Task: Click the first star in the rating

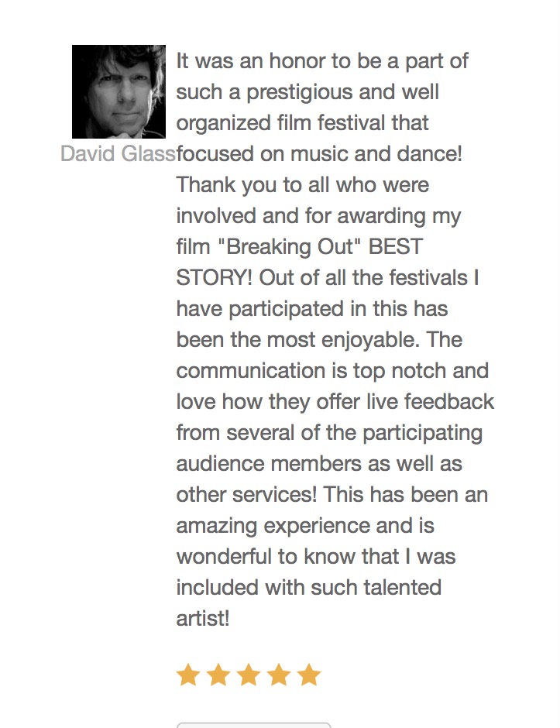Action: 187,675
